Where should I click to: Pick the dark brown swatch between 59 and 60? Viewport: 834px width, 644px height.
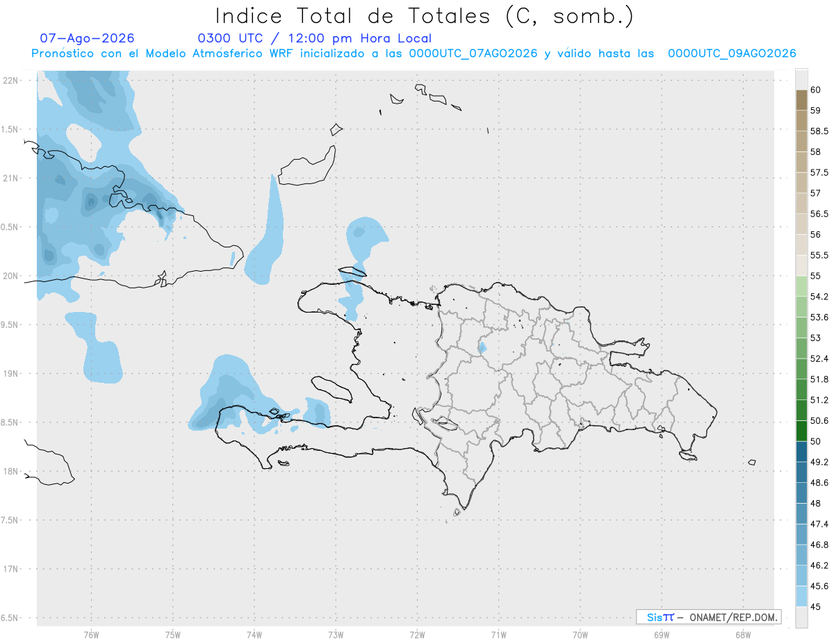click(801, 100)
